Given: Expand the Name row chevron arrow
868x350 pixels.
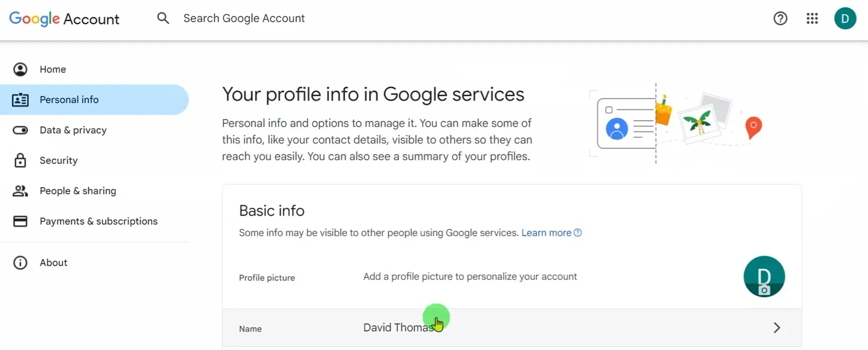Looking at the screenshot, I should tap(777, 328).
